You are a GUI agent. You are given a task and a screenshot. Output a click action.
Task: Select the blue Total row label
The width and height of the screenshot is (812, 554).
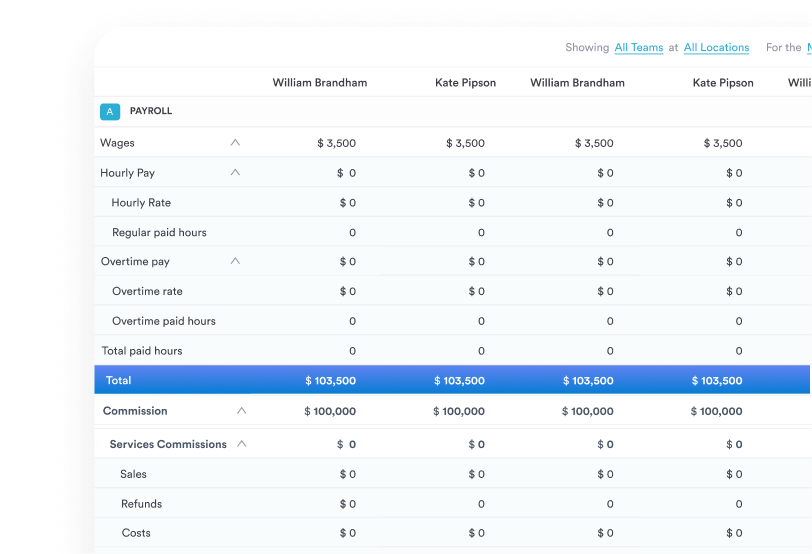pos(118,381)
